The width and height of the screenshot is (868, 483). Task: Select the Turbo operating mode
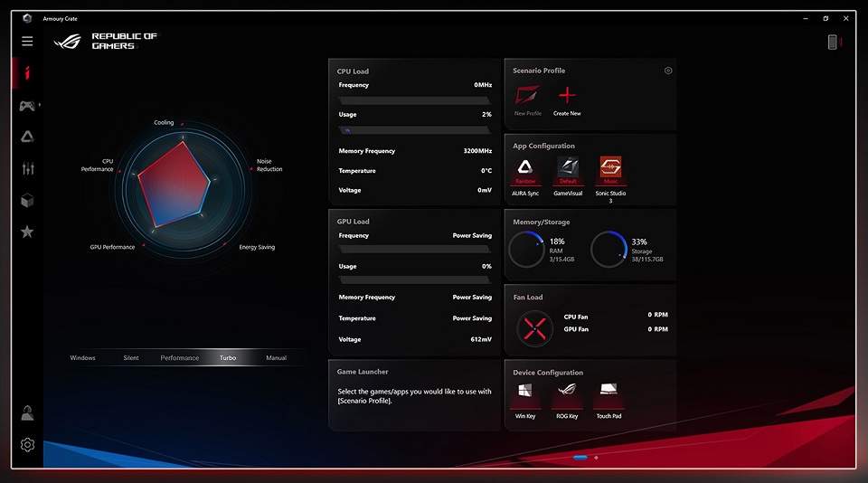(x=228, y=358)
